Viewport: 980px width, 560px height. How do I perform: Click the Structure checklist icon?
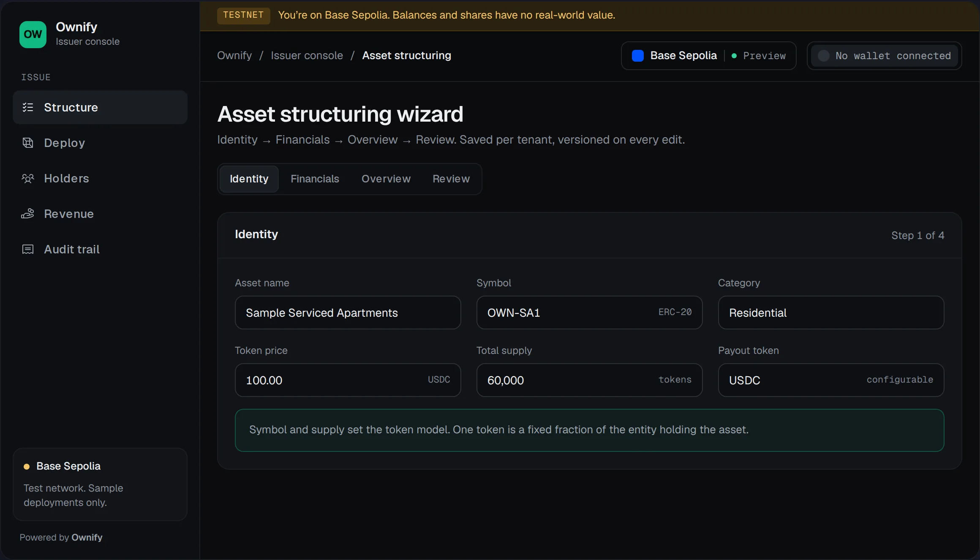point(28,107)
